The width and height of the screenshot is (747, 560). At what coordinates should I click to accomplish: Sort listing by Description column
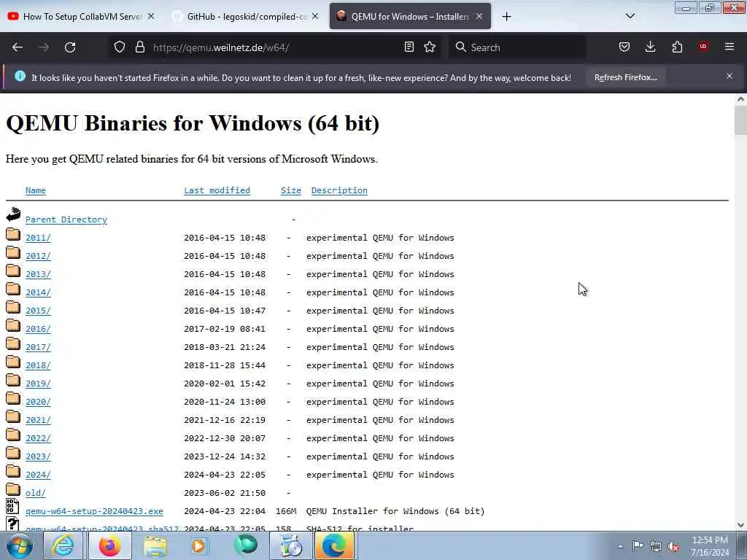[339, 190]
